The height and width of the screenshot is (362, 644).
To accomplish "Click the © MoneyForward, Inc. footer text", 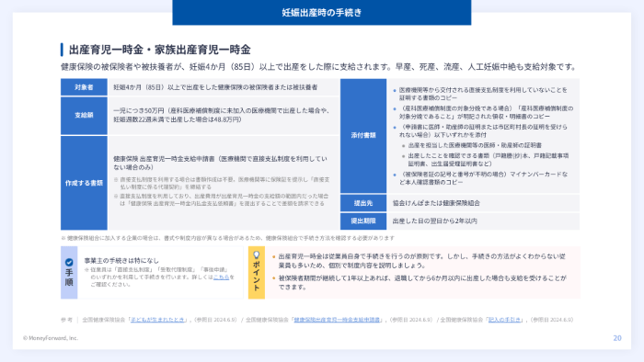I will pos(51,338).
